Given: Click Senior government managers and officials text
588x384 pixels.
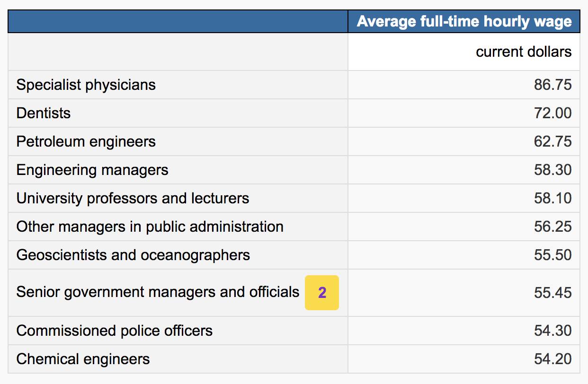Looking at the screenshot, I should tap(158, 292).
